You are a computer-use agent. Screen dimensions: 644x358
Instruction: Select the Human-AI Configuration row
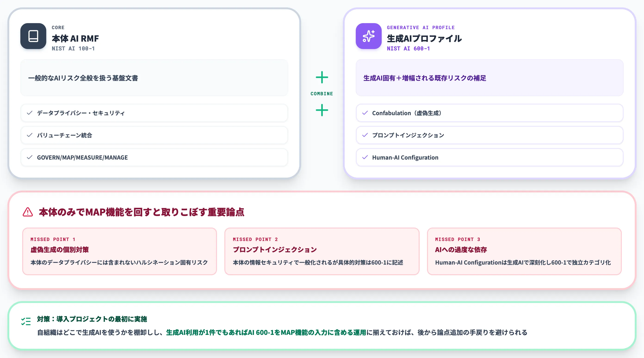489,157
